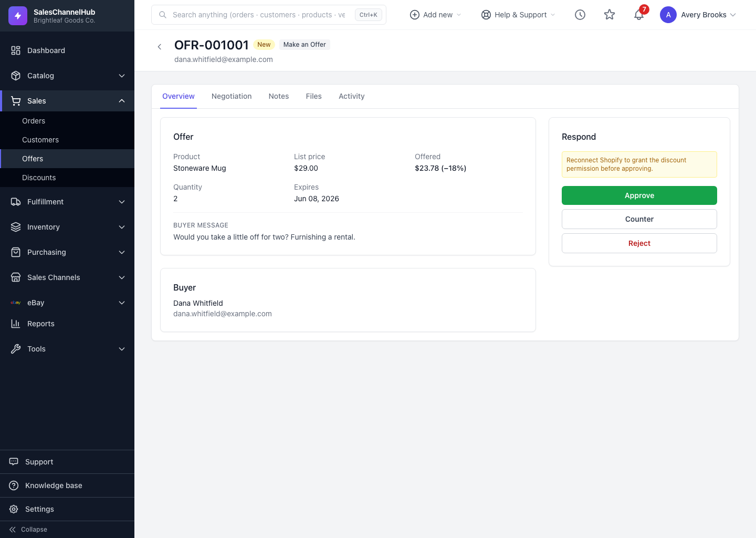The height and width of the screenshot is (538, 756).
Task: Click the Collapse double-chevron icon
Action: pyautogui.click(x=13, y=530)
